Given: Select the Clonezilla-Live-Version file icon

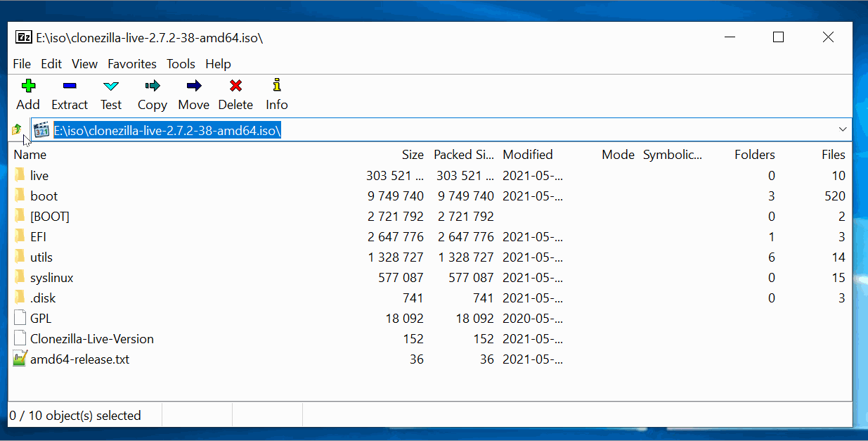Looking at the screenshot, I should pyautogui.click(x=20, y=338).
